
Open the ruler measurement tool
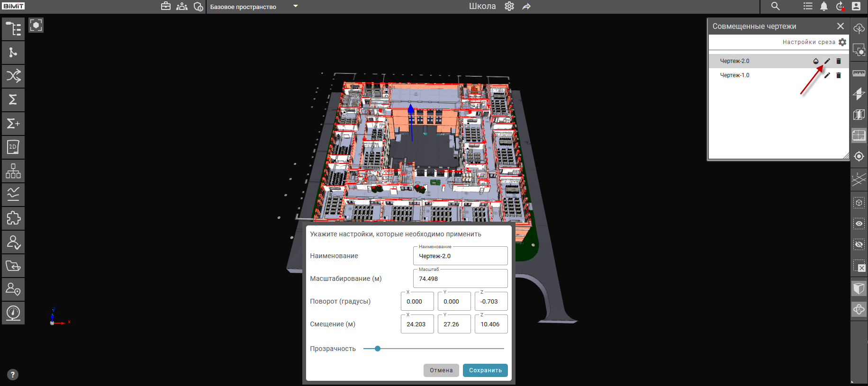pos(859,73)
